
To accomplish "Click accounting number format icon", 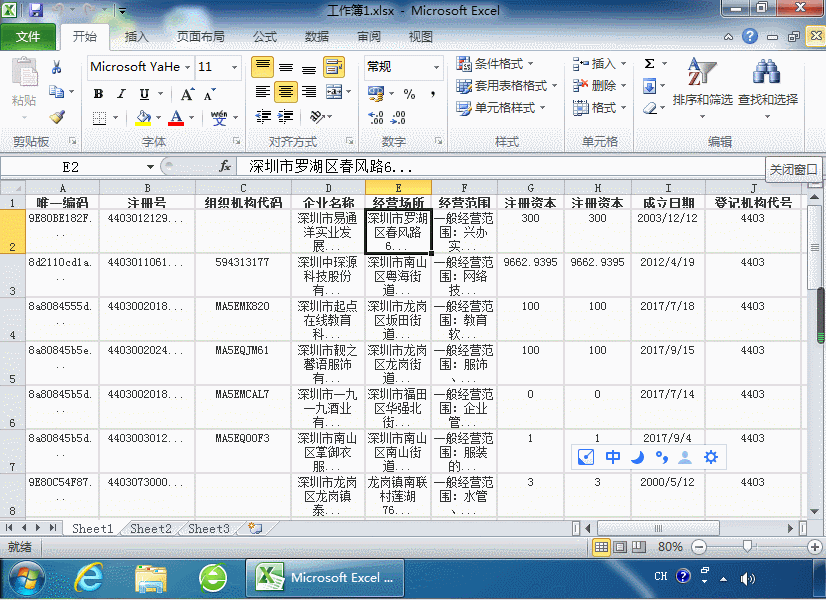I will coord(376,94).
